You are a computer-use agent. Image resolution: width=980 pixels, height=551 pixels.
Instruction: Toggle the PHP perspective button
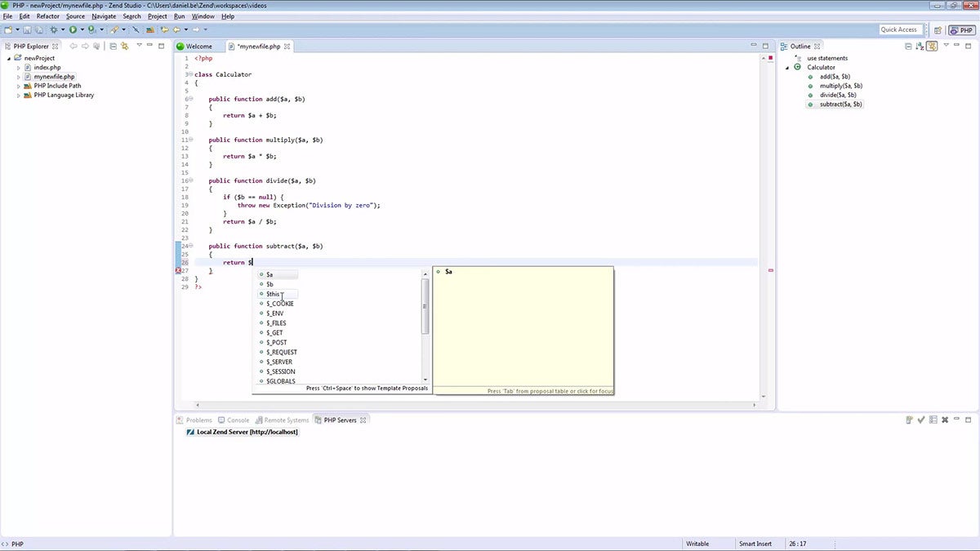[961, 30]
